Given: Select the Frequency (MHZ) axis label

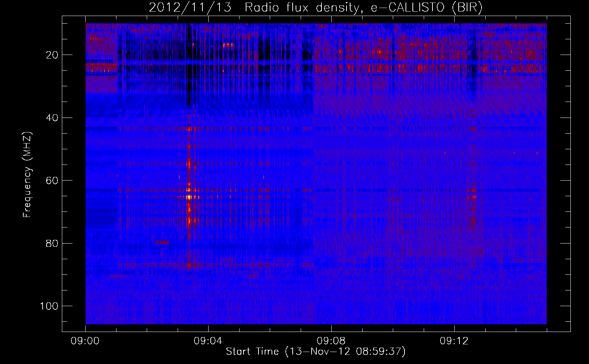Looking at the screenshot, I should point(27,174).
